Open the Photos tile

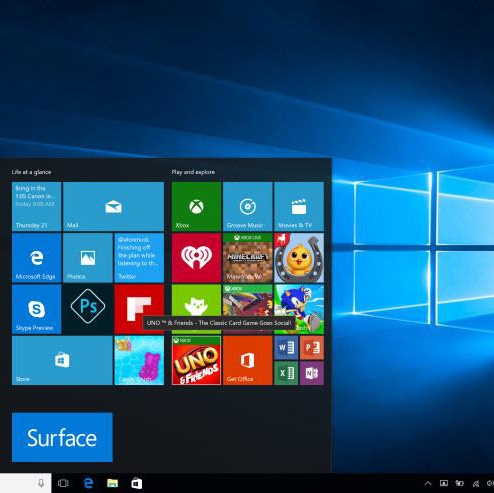[88, 258]
